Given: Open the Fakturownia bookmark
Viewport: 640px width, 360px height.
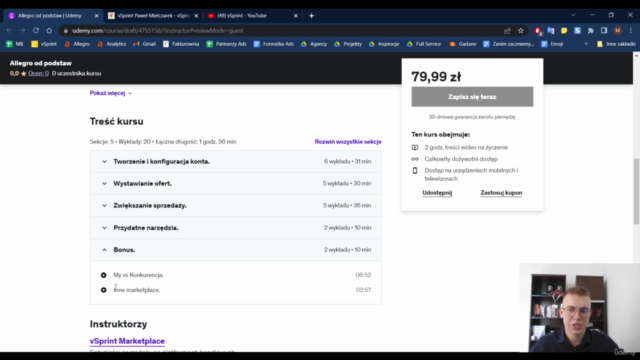Looking at the screenshot, I should 181,44.
